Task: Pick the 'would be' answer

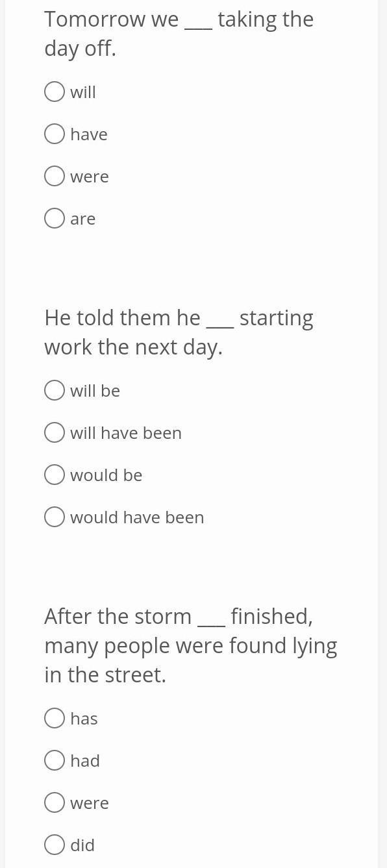Action: point(55,475)
